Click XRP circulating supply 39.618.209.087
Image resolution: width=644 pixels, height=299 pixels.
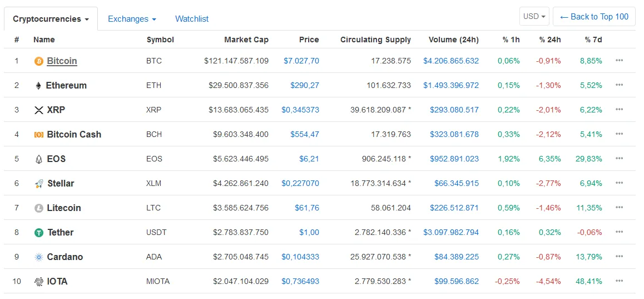[378, 110]
